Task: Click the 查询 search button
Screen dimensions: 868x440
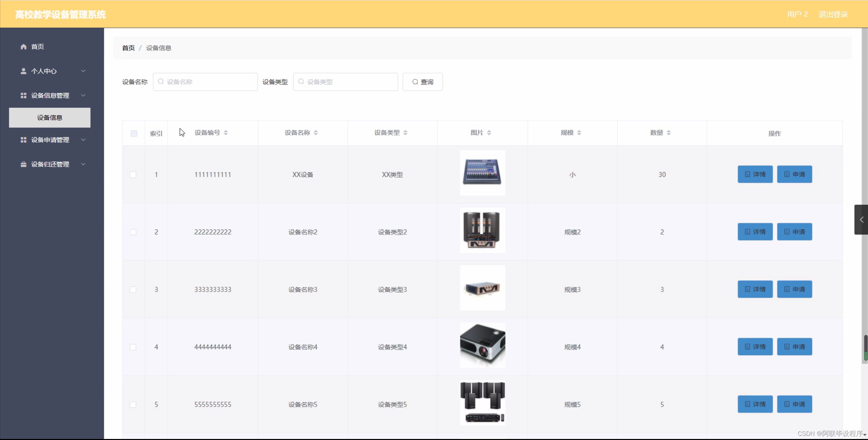Action: coord(422,82)
